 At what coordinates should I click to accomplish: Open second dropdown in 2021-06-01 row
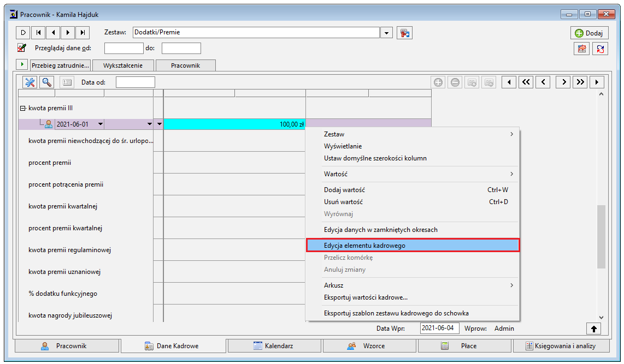point(150,124)
